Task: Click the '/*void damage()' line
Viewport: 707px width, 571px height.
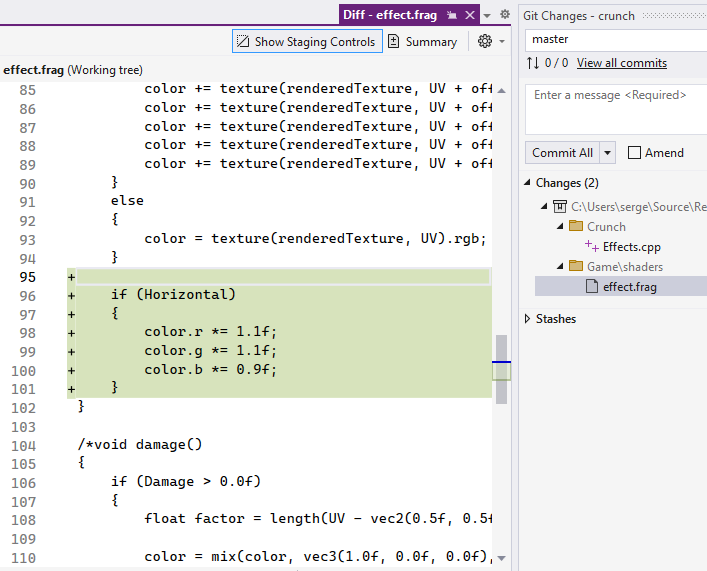Action: click(140, 445)
